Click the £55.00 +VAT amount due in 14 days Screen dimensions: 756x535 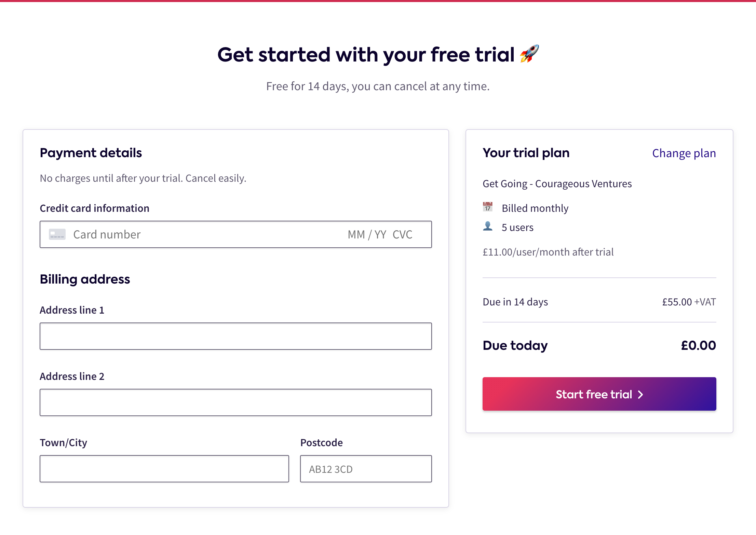point(688,302)
